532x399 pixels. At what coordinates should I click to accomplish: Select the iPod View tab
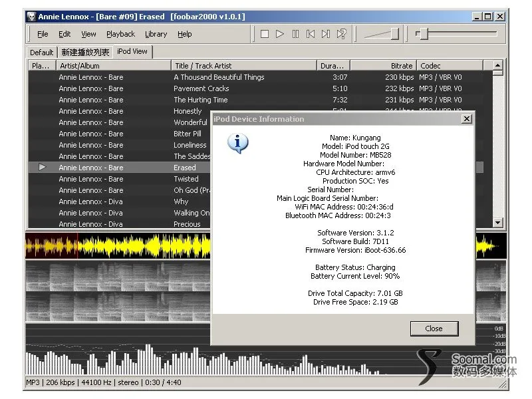132,52
